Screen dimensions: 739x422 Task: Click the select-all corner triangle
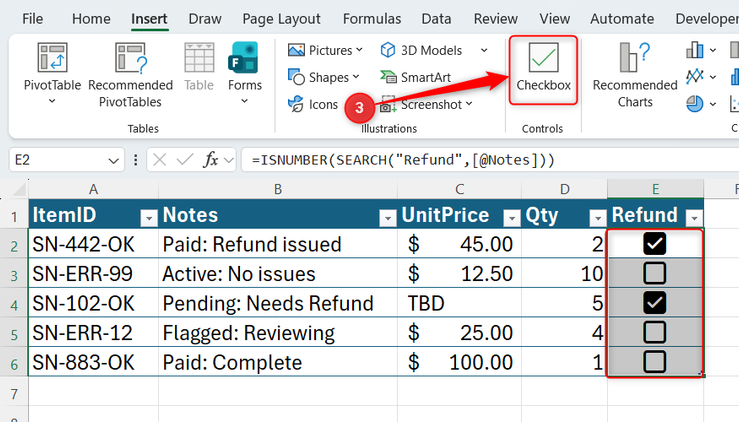[x=19, y=190]
